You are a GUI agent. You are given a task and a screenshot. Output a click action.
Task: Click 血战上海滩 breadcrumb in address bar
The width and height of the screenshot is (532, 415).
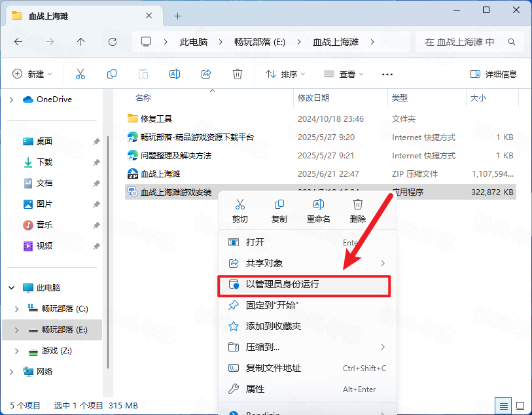(x=336, y=42)
